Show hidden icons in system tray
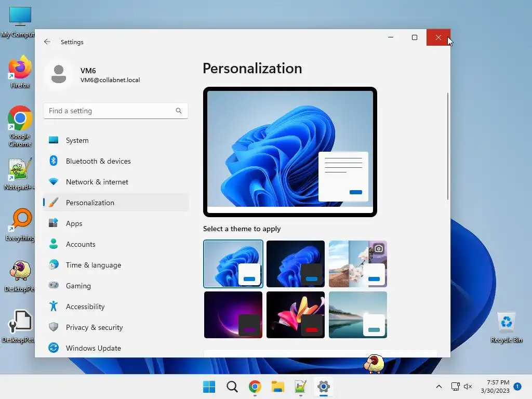532x399 pixels. point(438,387)
